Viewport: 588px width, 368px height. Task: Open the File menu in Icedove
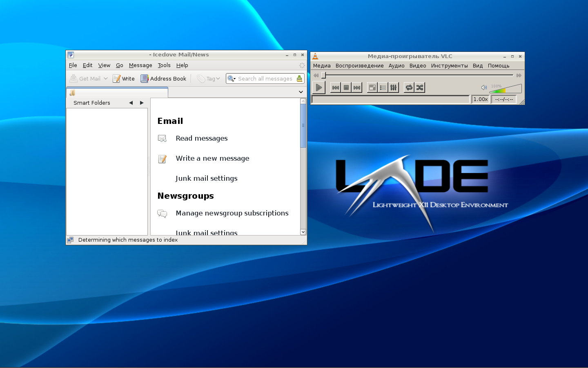pyautogui.click(x=73, y=65)
